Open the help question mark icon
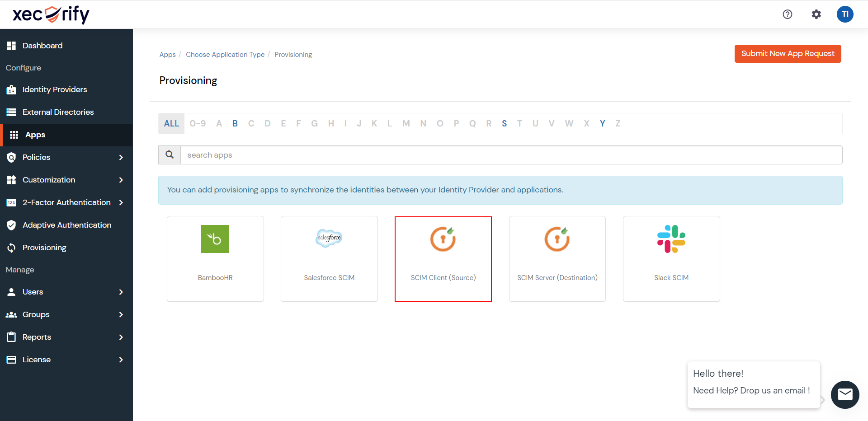Image resolution: width=868 pixels, height=421 pixels. tap(788, 14)
